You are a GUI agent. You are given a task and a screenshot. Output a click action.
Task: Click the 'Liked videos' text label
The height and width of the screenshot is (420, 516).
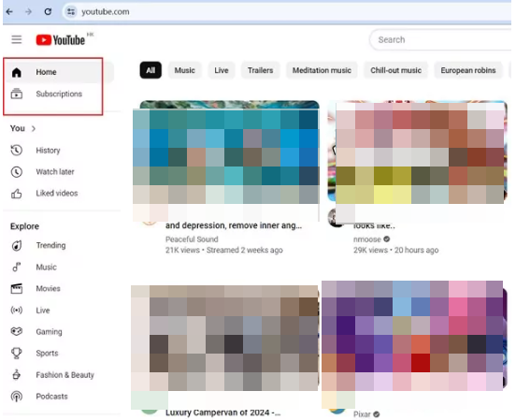click(x=57, y=194)
